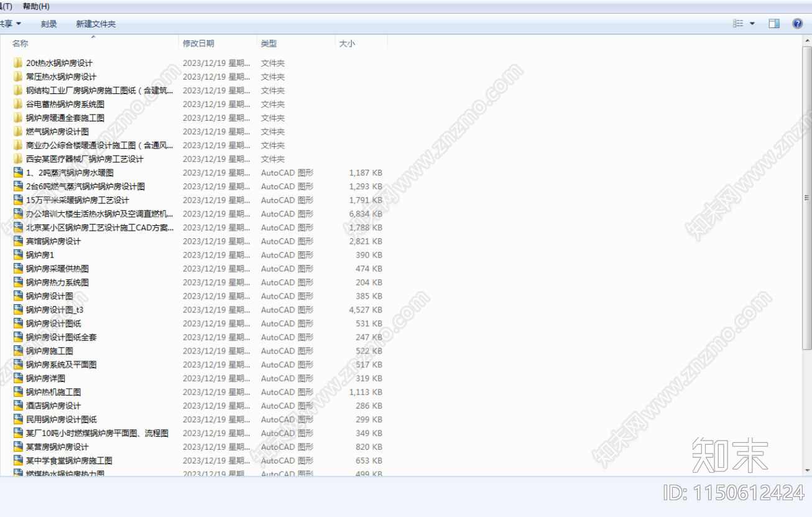Click AutoCAD icon of 锅炉房采暖供热图
The image size is (812, 517).
pos(18,268)
